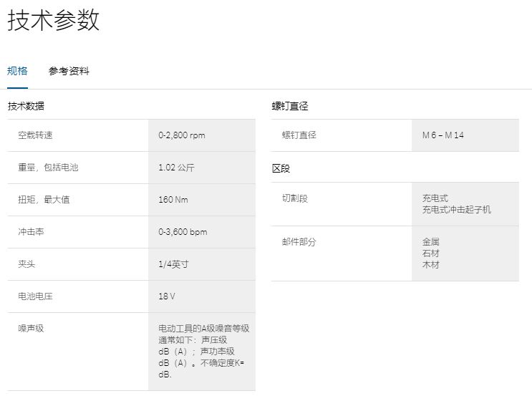Click the 冲击率 row label
Screen dimensions: 532x396
[x=31, y=232]
